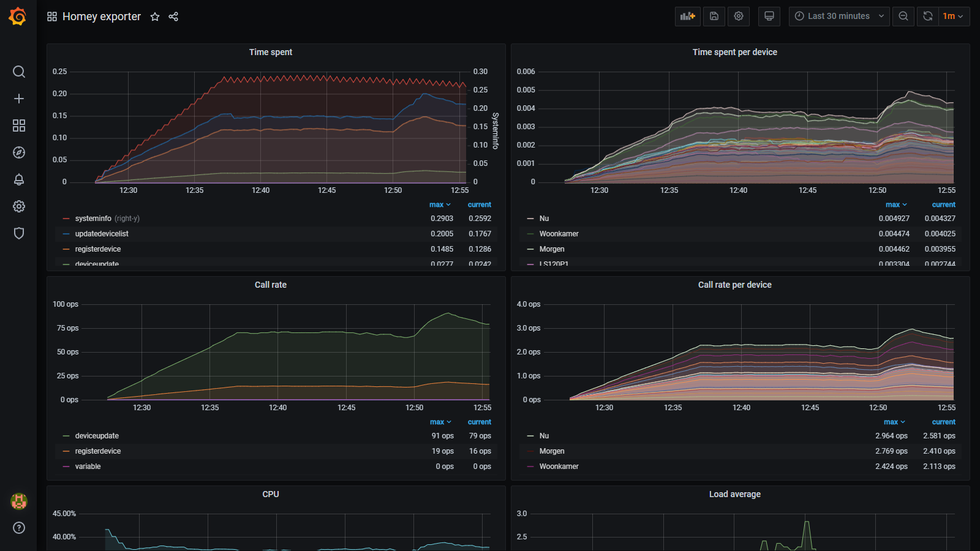Viewport: 980px width, 551px height.
Task: Open the 1m refresh interval dropdown
Action: (x=954, y=17)
